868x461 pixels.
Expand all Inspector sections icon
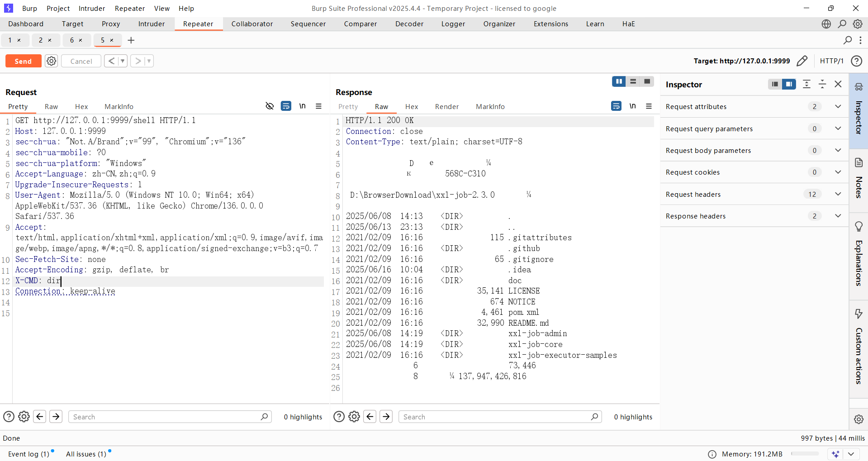pos(806,84)
